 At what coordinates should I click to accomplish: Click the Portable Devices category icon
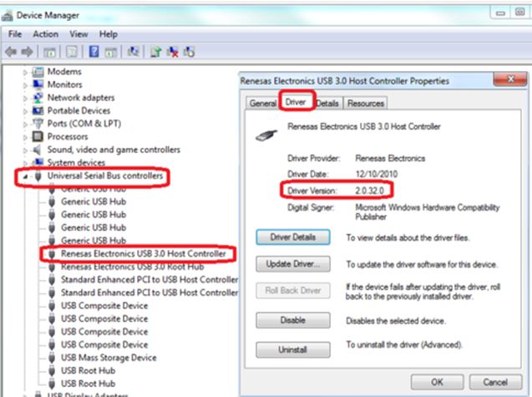tap(38, 110)
